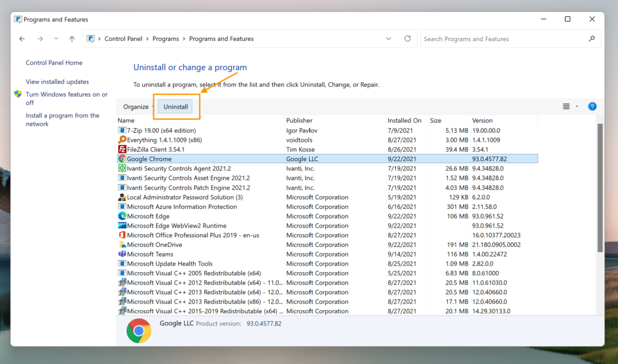Open help via the blue question mark
The height and width of the screenshot is (364, 618).
592,106
